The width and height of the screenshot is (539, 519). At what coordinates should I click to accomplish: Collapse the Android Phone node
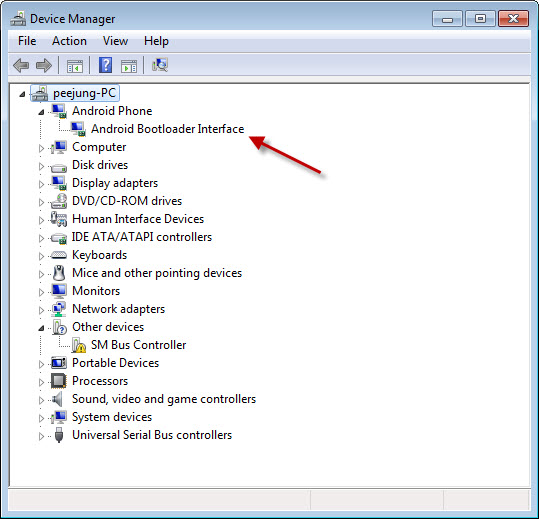[41, 112]
